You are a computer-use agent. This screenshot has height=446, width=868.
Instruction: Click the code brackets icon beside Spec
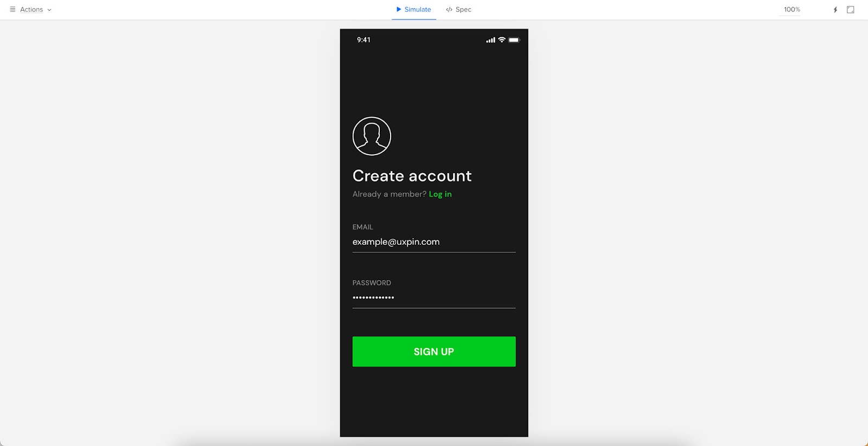click(449, 9)
